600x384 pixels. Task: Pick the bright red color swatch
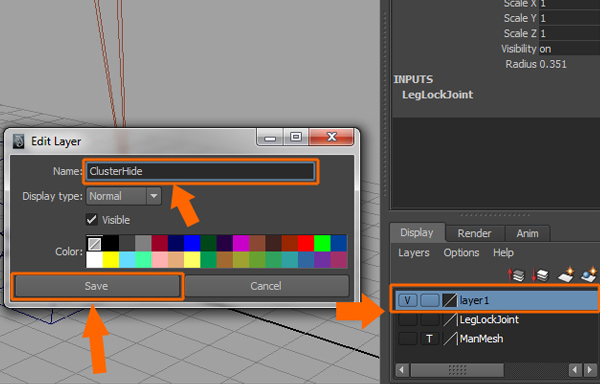pyautogui.click(x=306, y=243)
